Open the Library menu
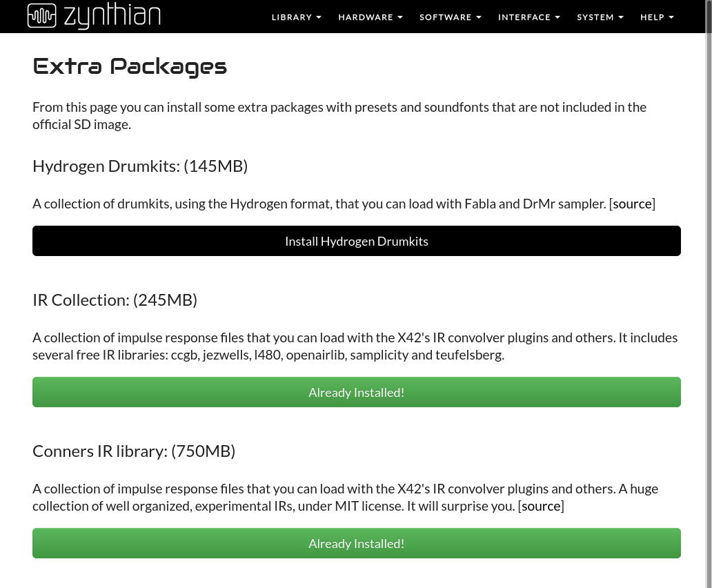This screenshot has width=712, height=588. [x=296, y=17]
